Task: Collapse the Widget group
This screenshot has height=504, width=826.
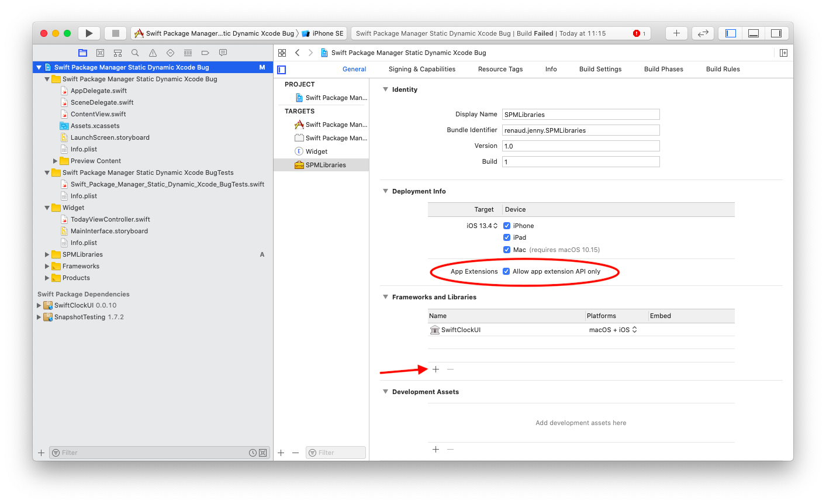Action: point(47,208)
